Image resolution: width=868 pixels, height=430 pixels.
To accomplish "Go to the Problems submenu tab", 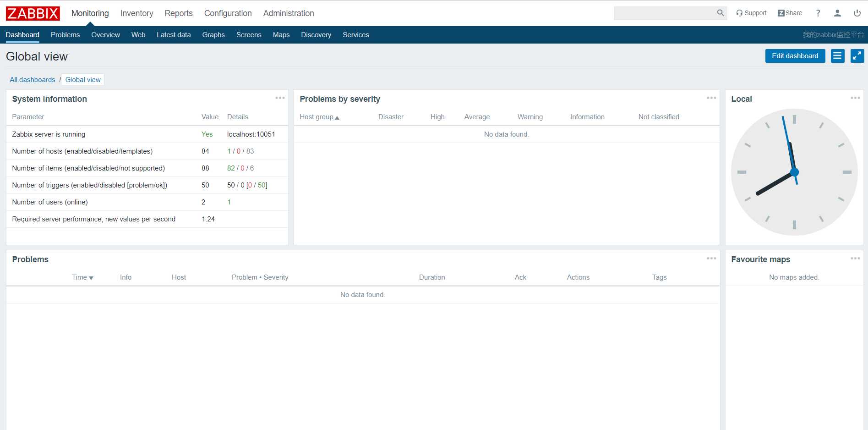I will tap(65, 35).
